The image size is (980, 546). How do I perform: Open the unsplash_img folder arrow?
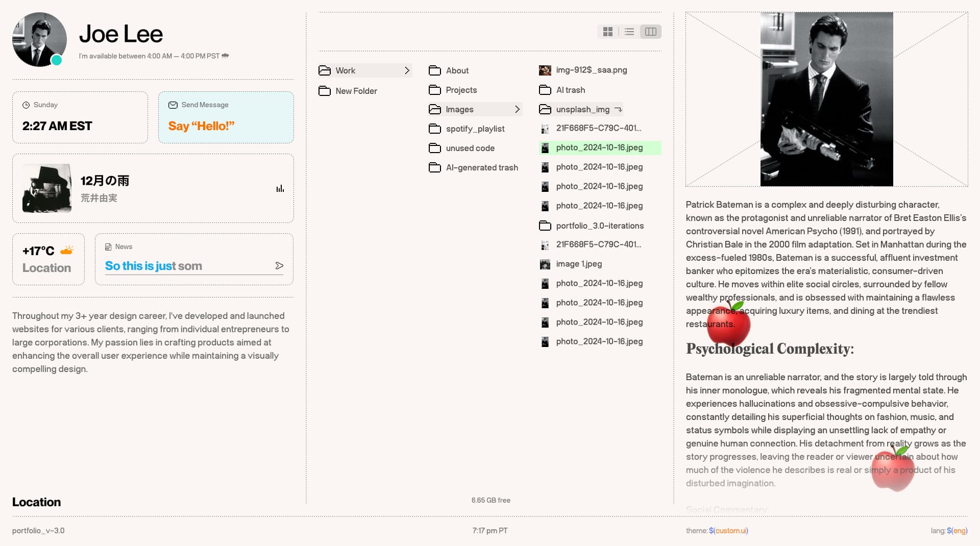(x=618, y=109)
